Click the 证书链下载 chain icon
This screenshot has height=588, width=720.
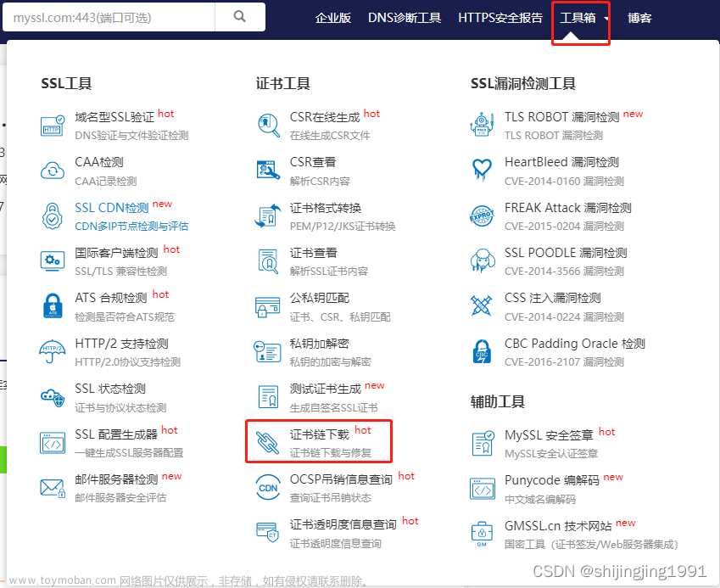tap(267, 443)
